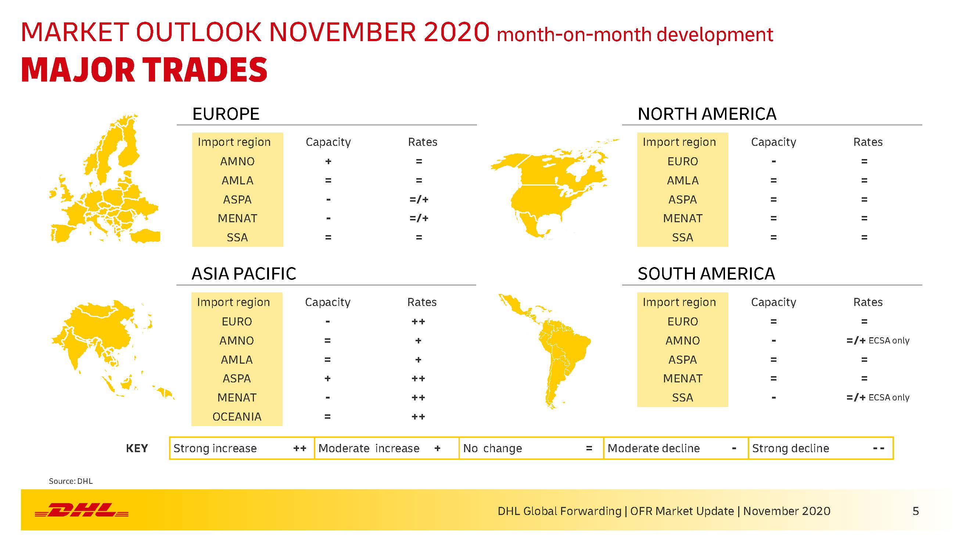980x551 pixels.
Task: Click the MAJOR TRADES title text
Action: click(144, 70)
